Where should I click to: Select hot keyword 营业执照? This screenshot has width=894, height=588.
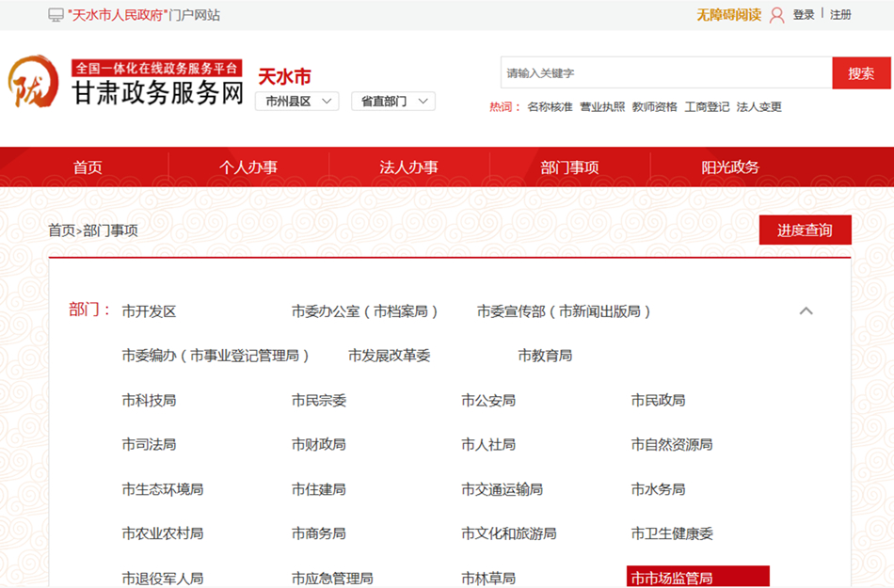tap(602, 107)
